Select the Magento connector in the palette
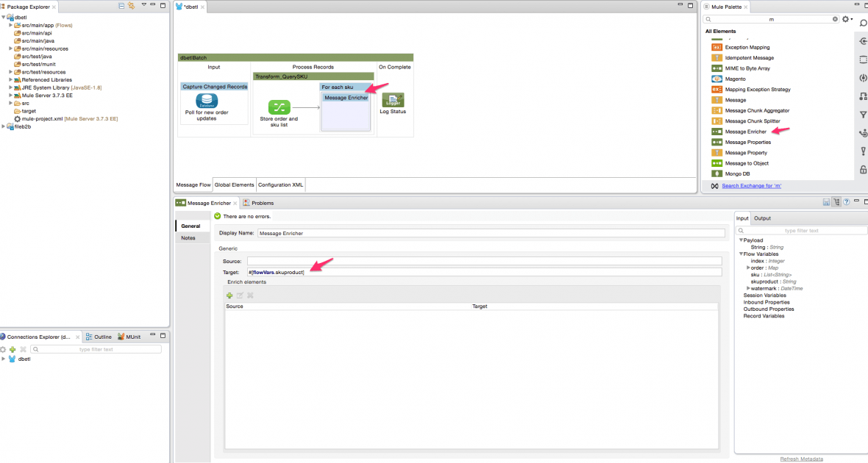 coord(736,79)
